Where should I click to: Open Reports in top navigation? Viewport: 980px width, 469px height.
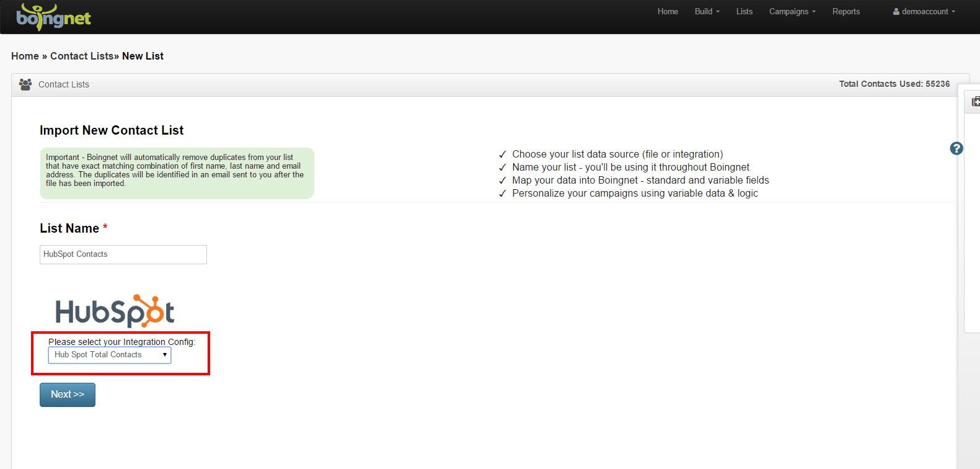pyautogui.click(x=846, y=12)
